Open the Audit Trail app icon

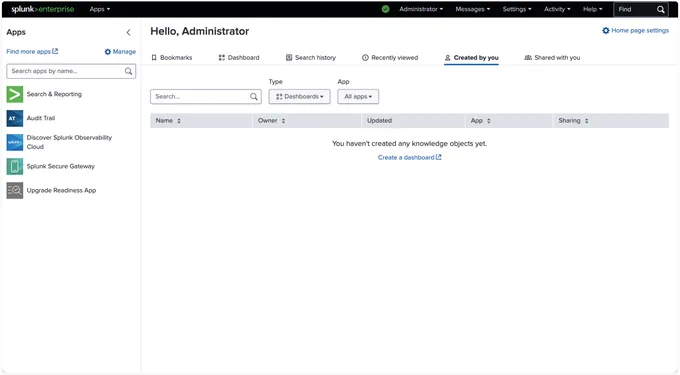15,118
